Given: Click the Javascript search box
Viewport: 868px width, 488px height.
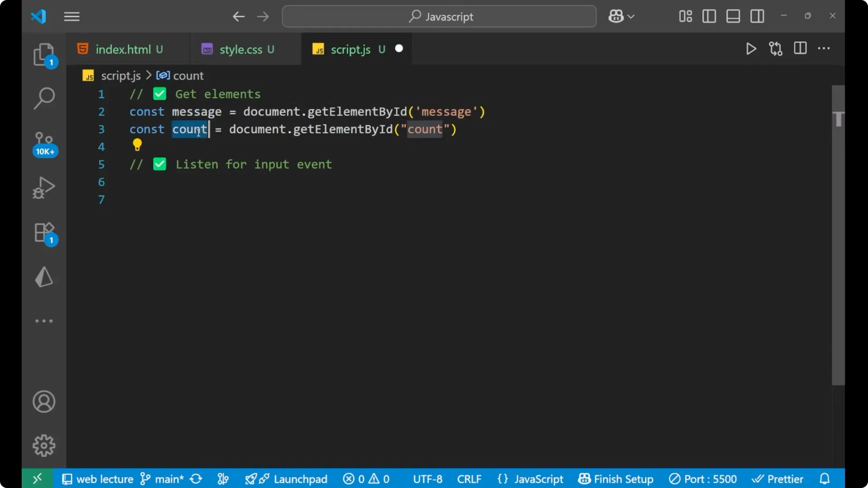Looking at the screenshot, I should (x=439, y=16).
